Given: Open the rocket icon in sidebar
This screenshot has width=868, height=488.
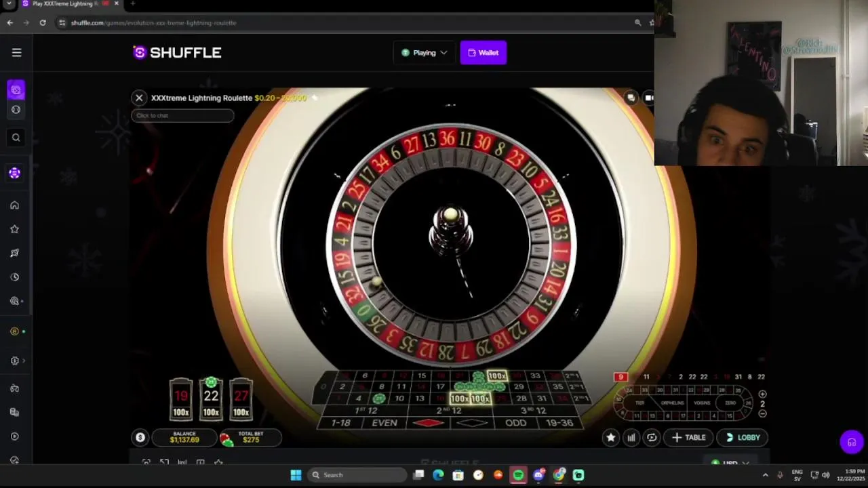Looking at the screenshot, I should pos(15,253).
